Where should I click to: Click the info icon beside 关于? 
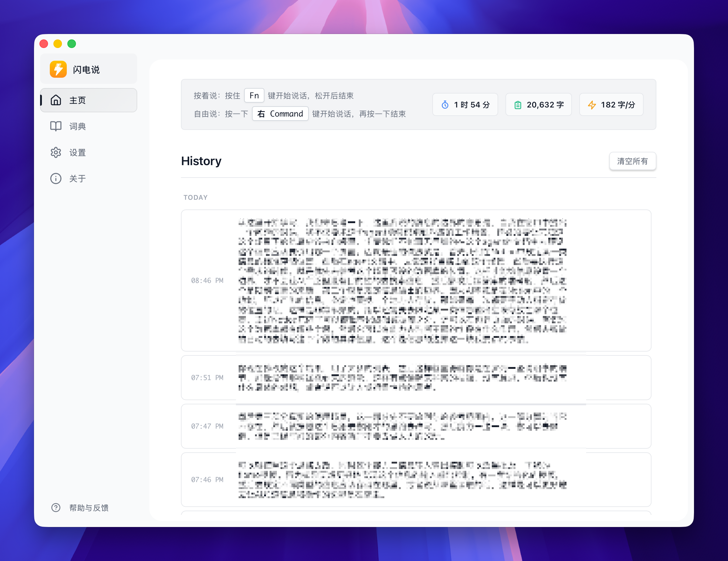(56, 178)
